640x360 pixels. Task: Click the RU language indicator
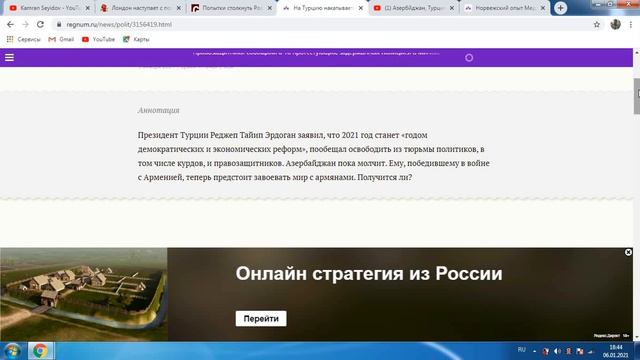521,350
